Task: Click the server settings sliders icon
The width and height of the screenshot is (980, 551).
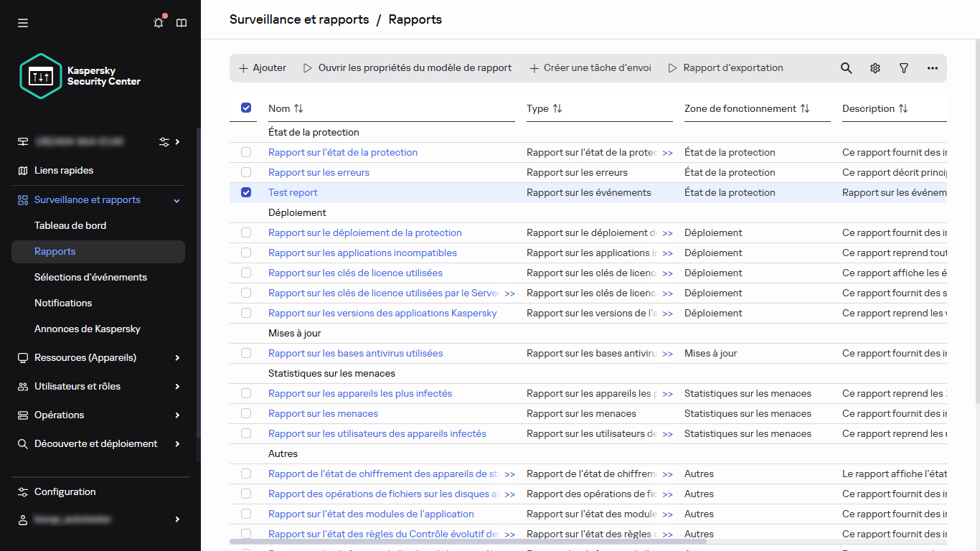Action: coord(164,141)
